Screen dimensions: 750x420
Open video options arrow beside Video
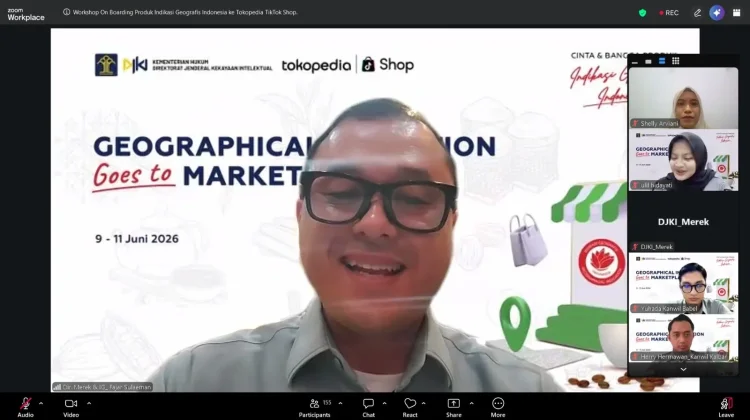(89, 403)
